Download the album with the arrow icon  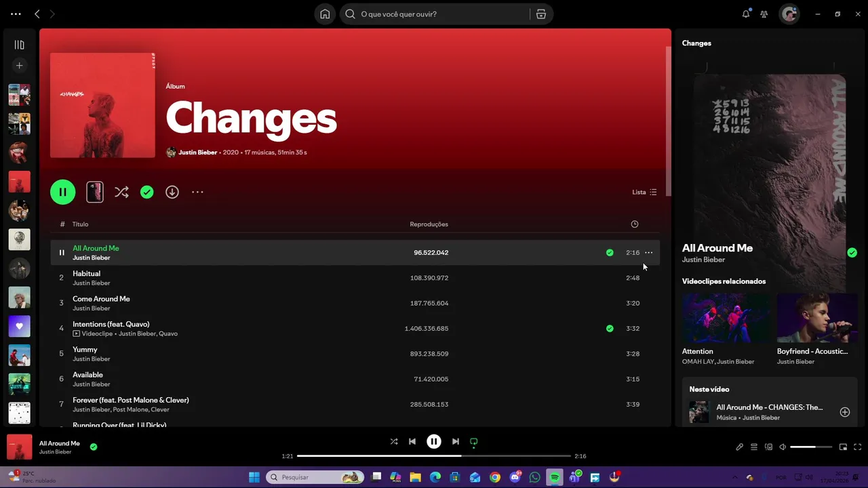click(172, 192)
